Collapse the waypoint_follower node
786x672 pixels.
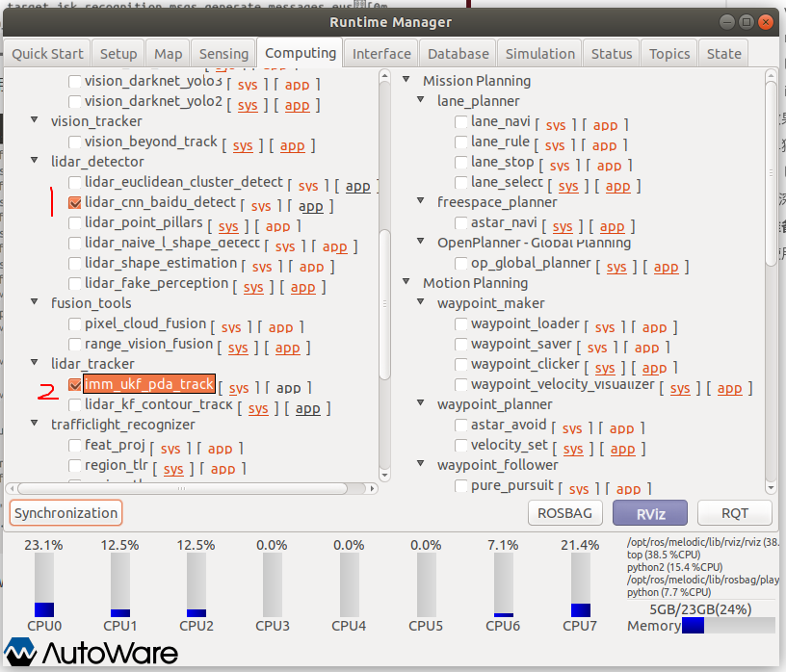pos(421,463)
